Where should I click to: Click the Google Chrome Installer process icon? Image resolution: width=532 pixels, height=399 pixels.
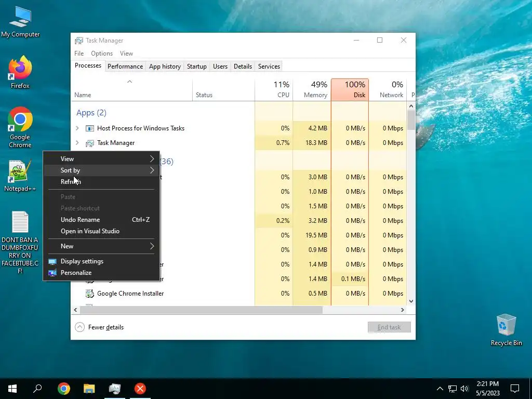pos(89,294)
